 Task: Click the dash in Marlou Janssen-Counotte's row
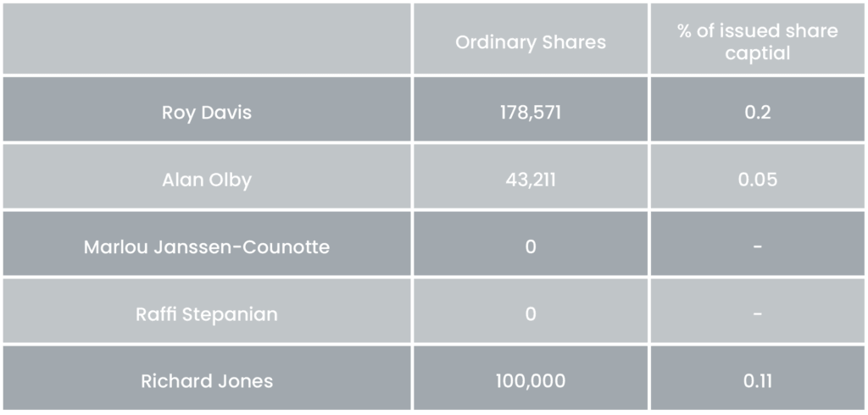coord(757,247)
